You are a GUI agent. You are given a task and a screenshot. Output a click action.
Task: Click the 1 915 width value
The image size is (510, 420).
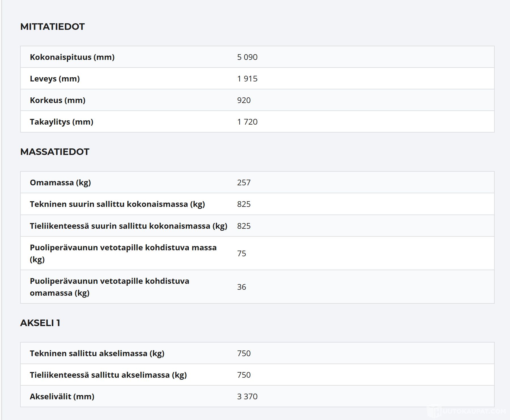(x=247, y=79)
